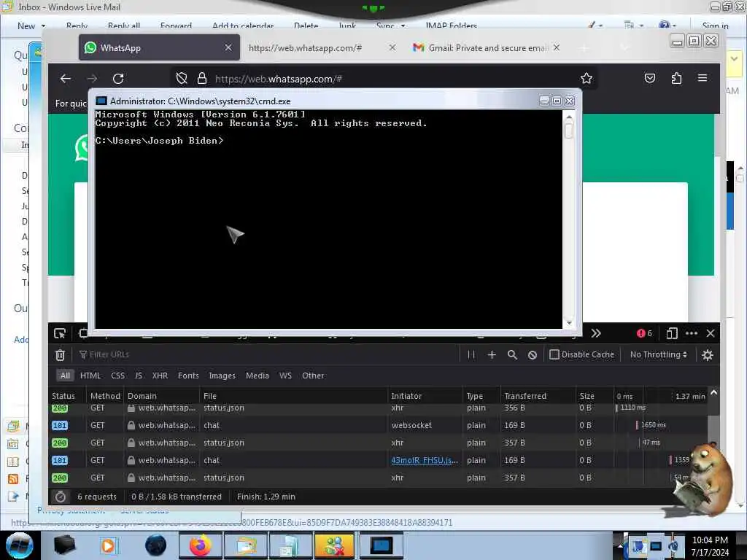The height and width of the screenshot is (560, 747).
Task: Open request blocking icon
Action: tap(533, 355)
